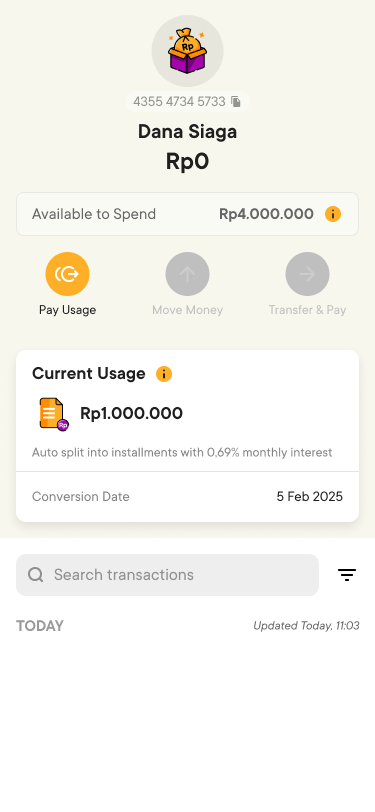Open the Available to Spend row

pyautogui.click(x=188, y=214)
